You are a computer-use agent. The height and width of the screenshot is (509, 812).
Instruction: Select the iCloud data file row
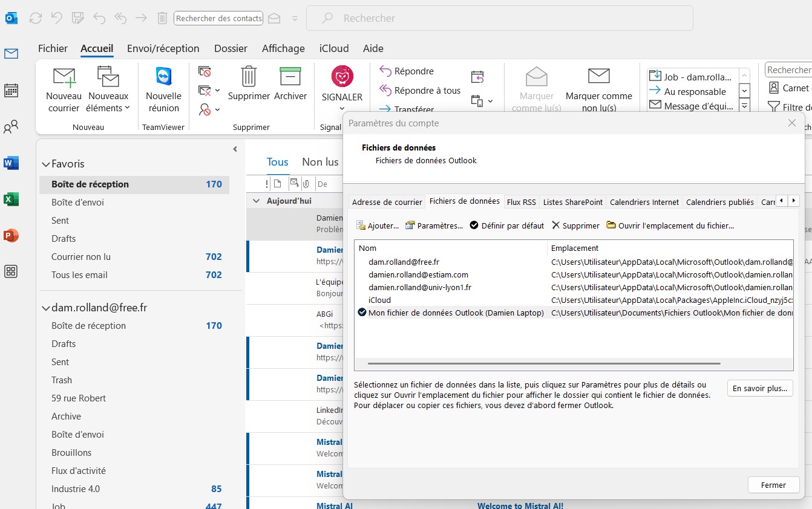pos(573,300)
